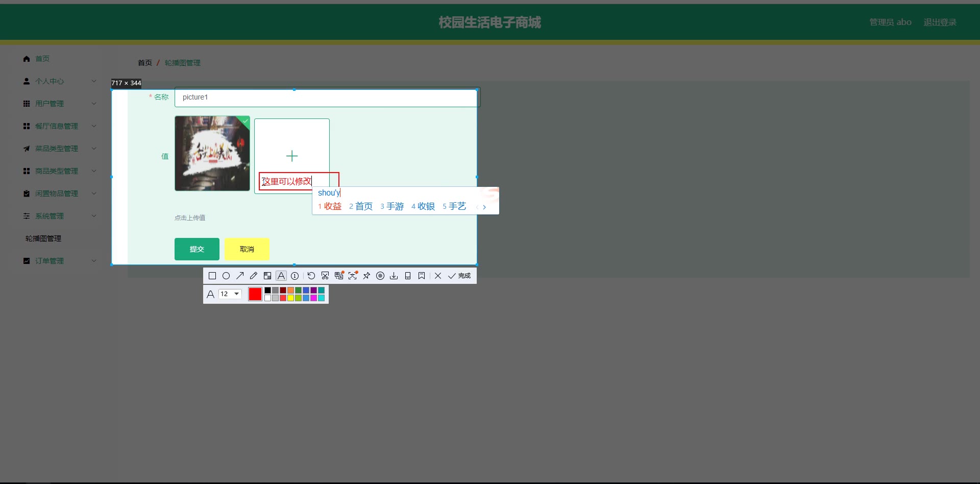
Task: Open 轮播图管理 submenu item
Action: pyautogui.click(x=43, y=238)
